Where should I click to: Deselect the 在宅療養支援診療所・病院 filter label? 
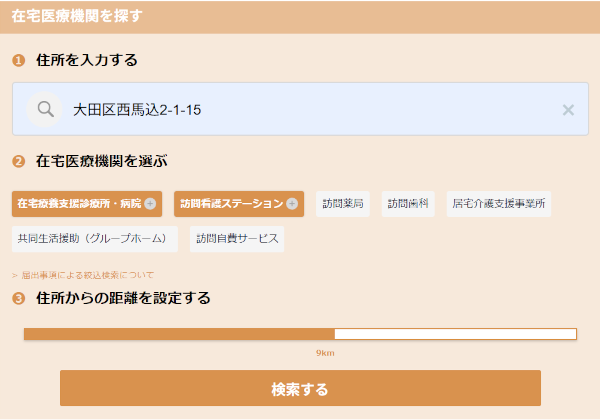(80, 204)
